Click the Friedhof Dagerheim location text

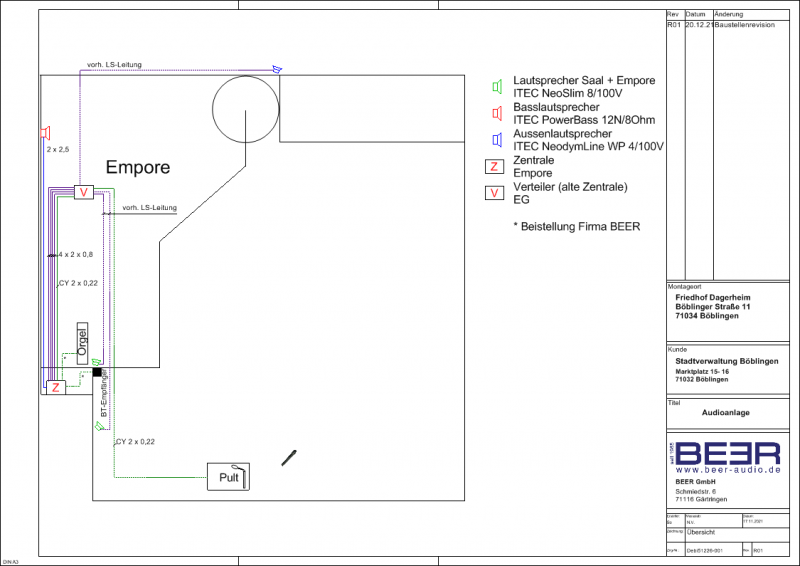[x=713, y=298]
